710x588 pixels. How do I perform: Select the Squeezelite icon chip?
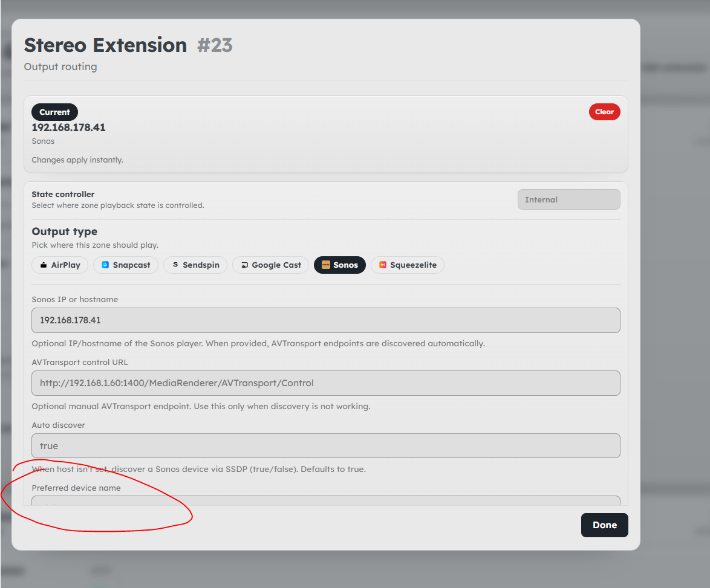[383, 265]
